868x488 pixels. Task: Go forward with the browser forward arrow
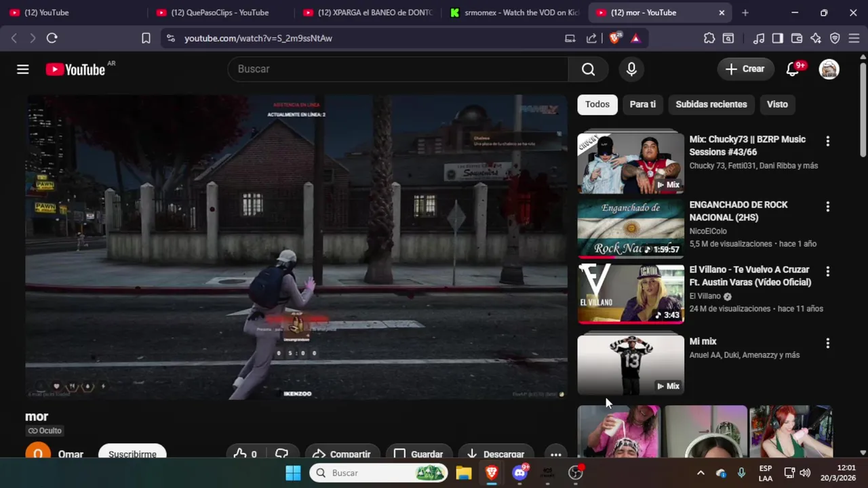coord(33,39)
